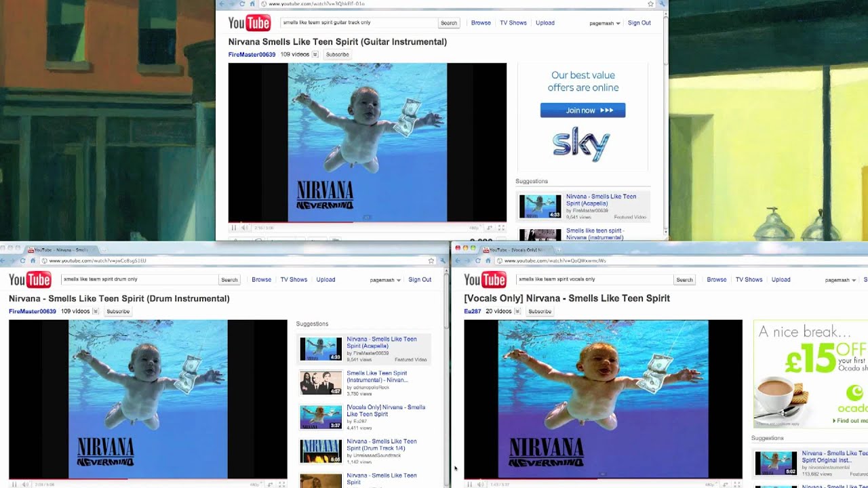The height and width of the screenshot is (488, 868).
Task: Seek on Guitar Instrumental video progress bar
Action: point(368,222)
